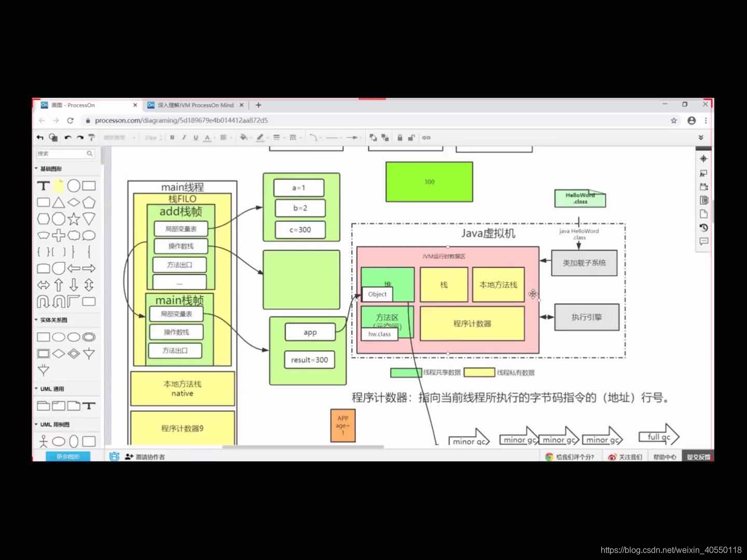This screenshot has height=560, width=747.
Task: Collapse the 实体关系图 shape category
Action: pyautogui.click(x=51, y=320)
